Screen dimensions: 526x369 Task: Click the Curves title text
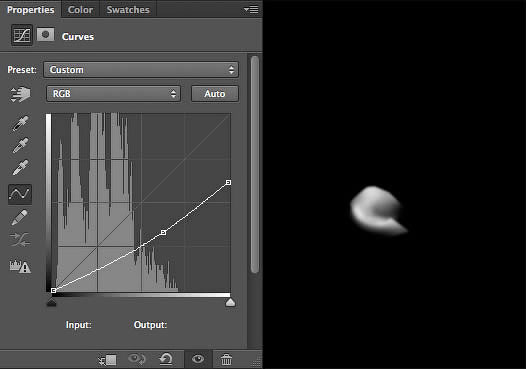point(77,36)
